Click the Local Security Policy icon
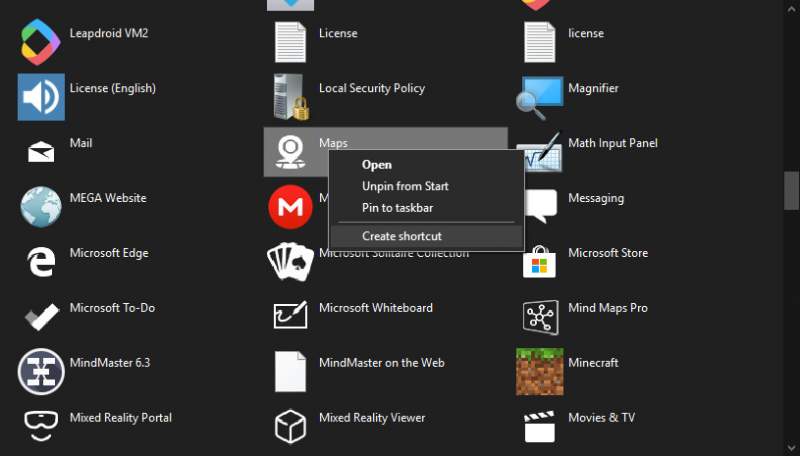 tap(291, 97)
